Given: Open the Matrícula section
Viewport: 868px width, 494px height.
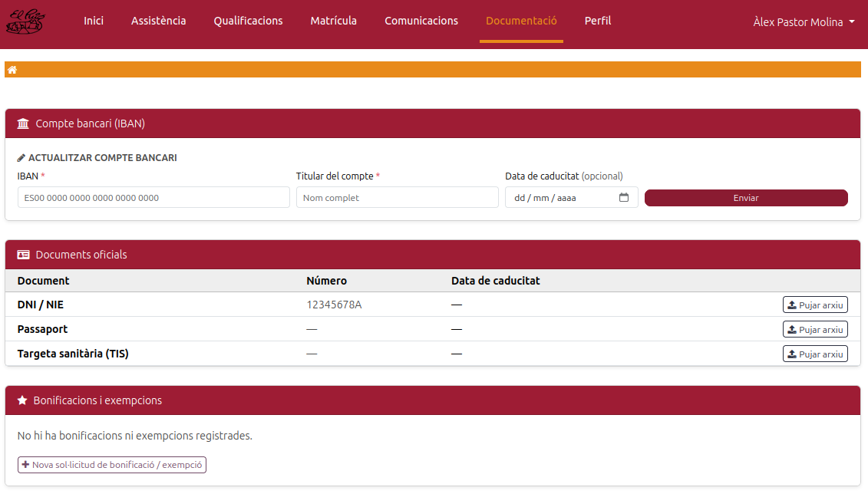Looking at the screenshot, I should tap(333, 21).
